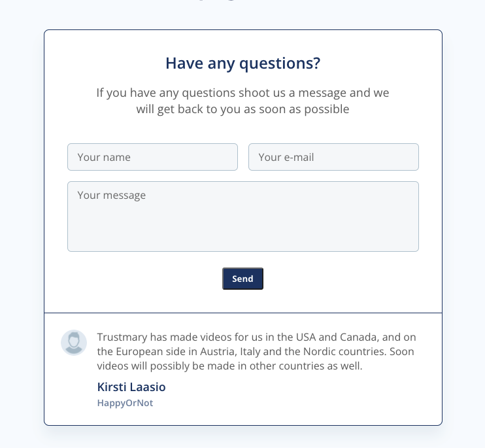
Task: Click the 'Your name' placeholder text
Action: (x=104, y=157)
